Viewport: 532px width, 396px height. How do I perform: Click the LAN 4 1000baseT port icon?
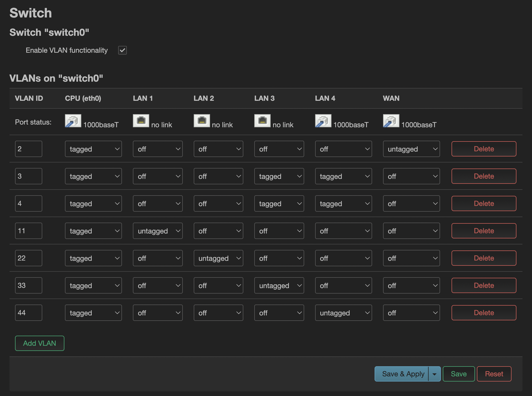coord(323,121)
